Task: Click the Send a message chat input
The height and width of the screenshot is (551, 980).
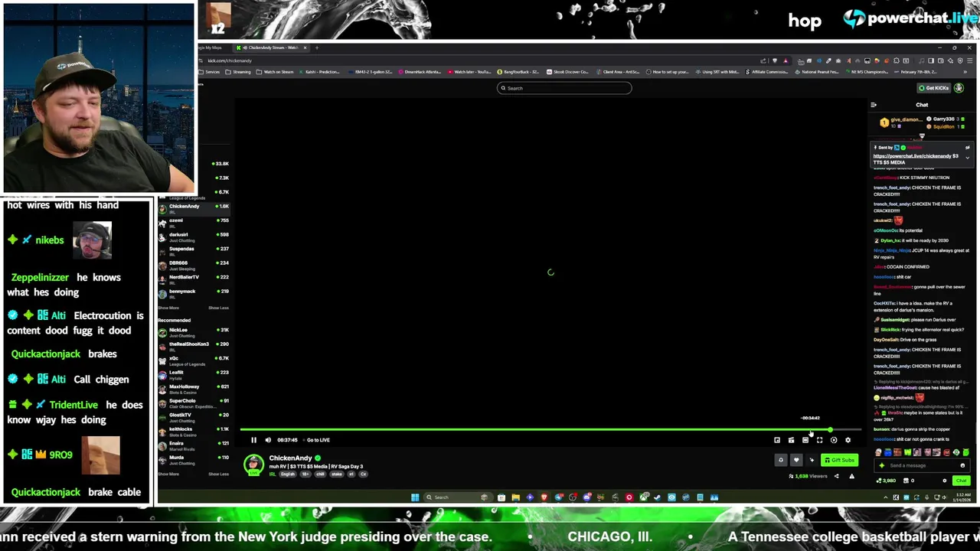Action: (x=921, y=465)
